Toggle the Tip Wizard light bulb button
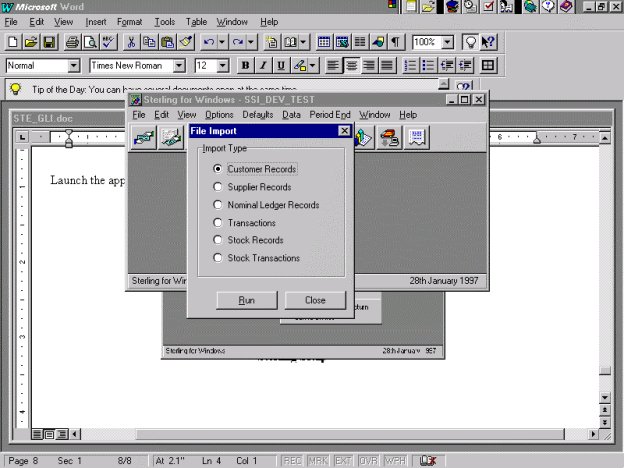The width and height of the screenshot is (624, 468). 470,42
